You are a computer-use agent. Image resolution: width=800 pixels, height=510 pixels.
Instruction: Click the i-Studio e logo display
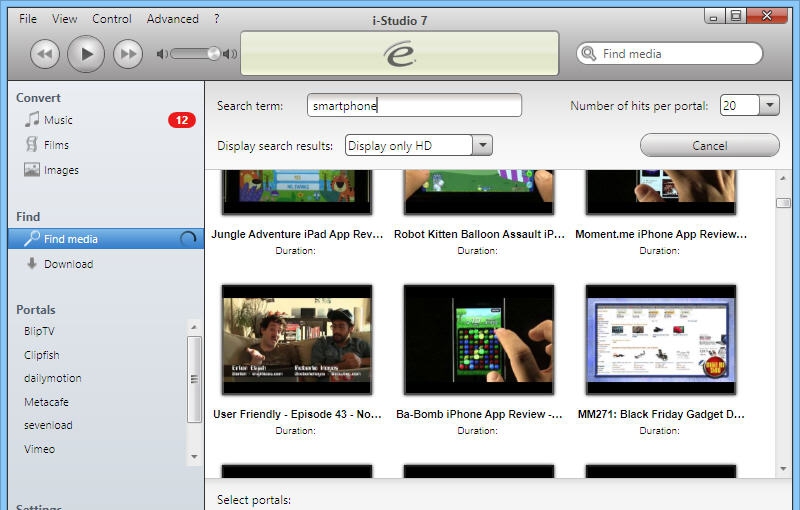399,54
